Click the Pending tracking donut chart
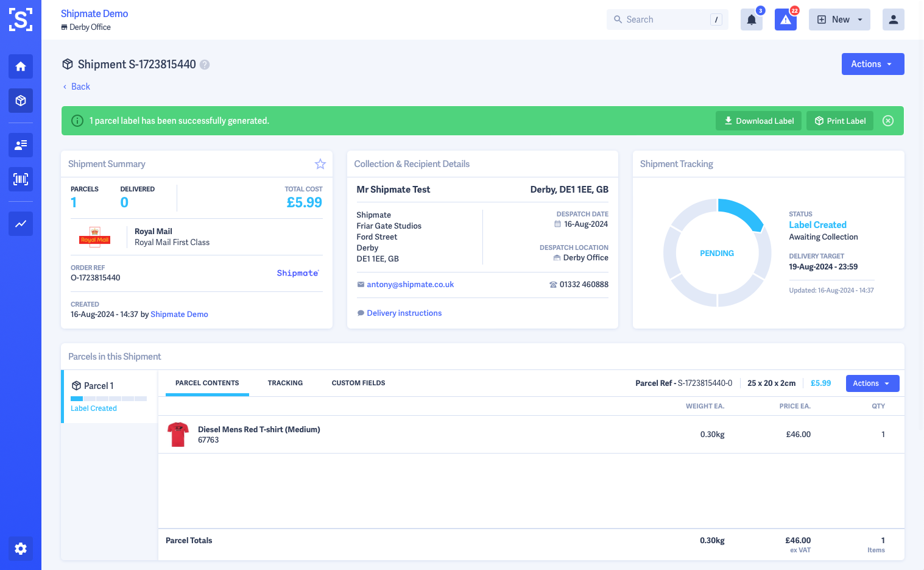The height and width of the screenshot is (570, 924). click(718, 252)
